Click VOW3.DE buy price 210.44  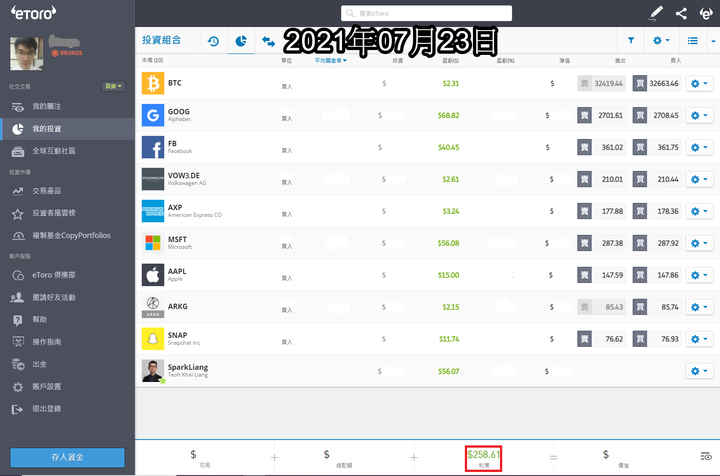tap(657, 179)
